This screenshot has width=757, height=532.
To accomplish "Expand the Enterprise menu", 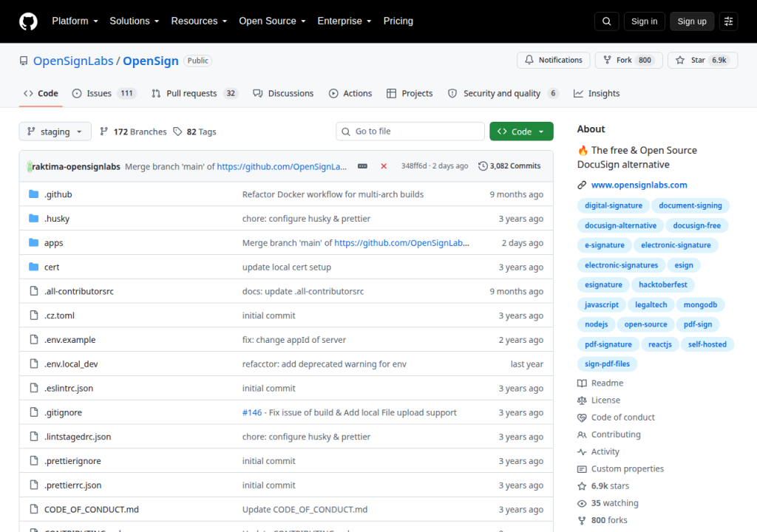I will point(344,21).
